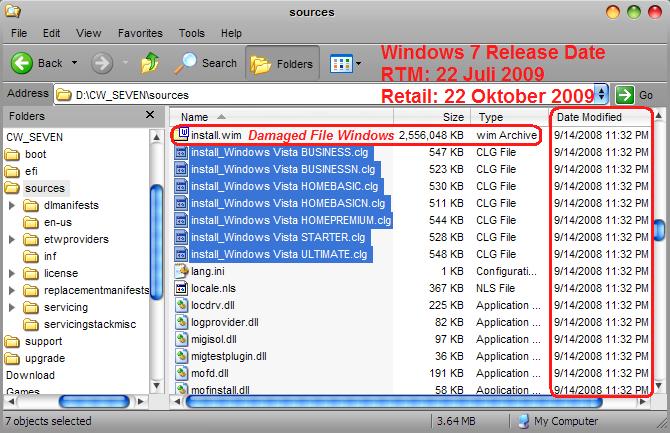The image size is (670, 433).
Task: Select CW_SEVEN root in folder tree
Action: [x=35, y=137]
